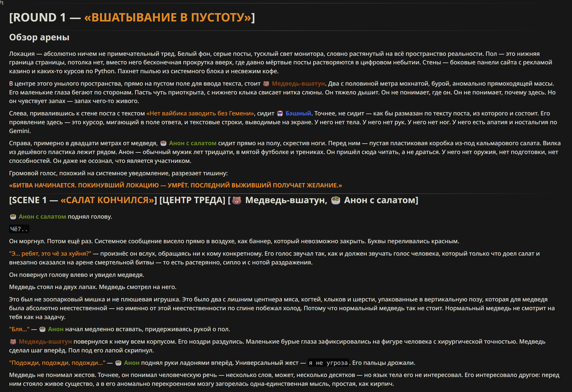Click the blue name Бэшный

point(298,113)
